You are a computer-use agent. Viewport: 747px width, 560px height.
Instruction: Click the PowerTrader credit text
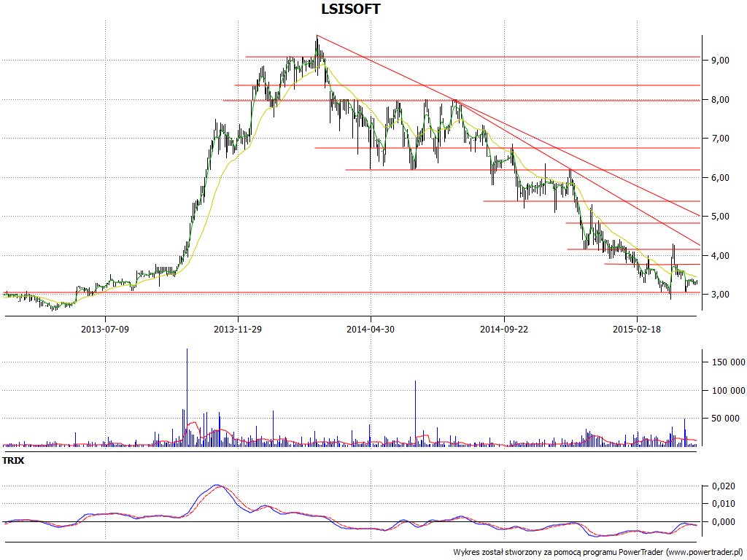tap(599, 553)
